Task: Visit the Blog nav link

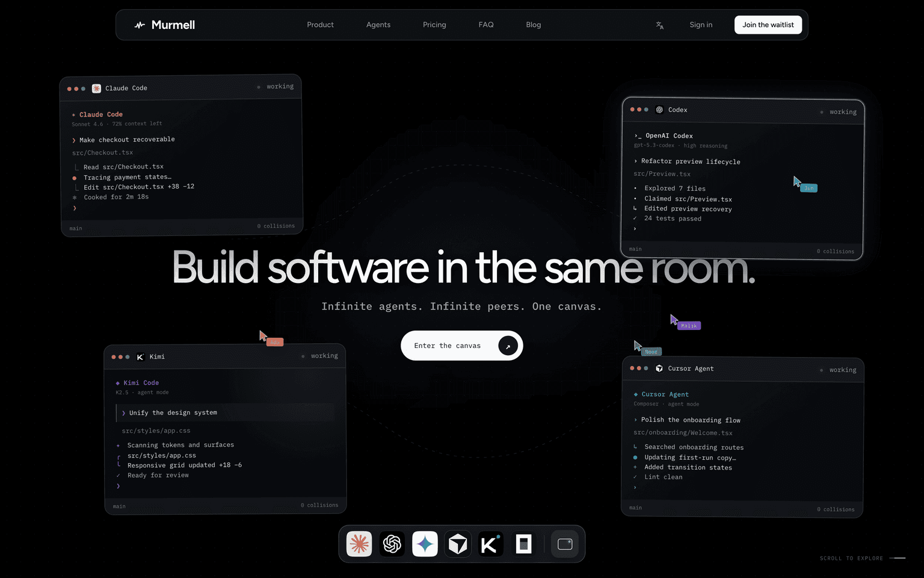Action: tap(534, 25)
